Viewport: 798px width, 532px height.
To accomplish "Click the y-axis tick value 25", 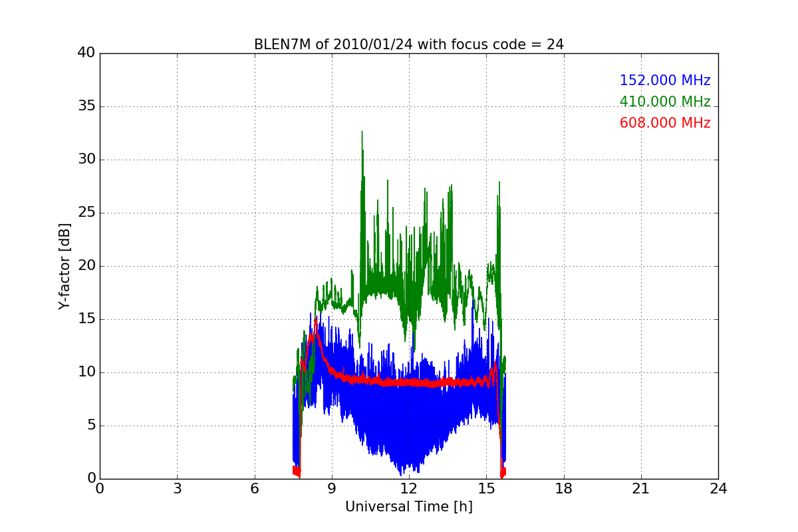I will coord(86,213).
